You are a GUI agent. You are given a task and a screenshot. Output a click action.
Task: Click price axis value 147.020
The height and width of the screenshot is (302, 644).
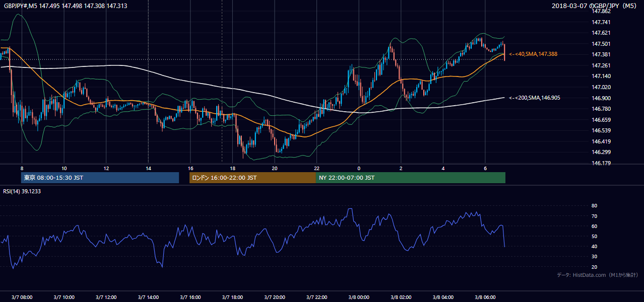click(601, 87)
